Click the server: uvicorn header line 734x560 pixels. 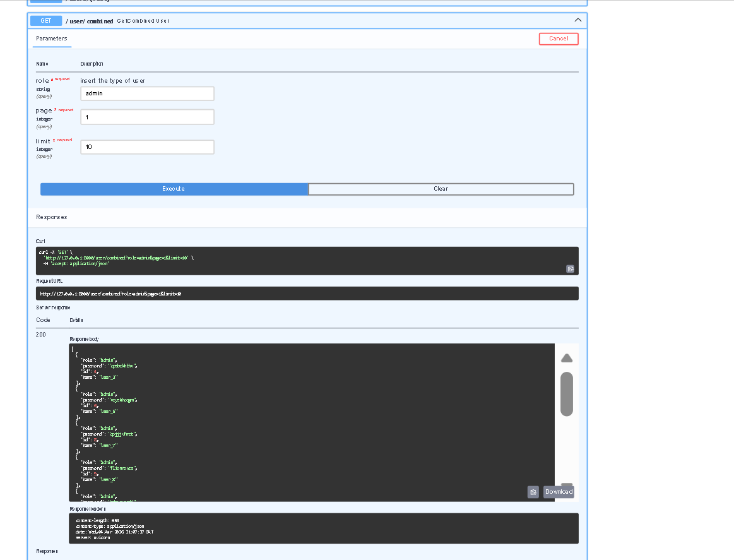coord(93,537)
